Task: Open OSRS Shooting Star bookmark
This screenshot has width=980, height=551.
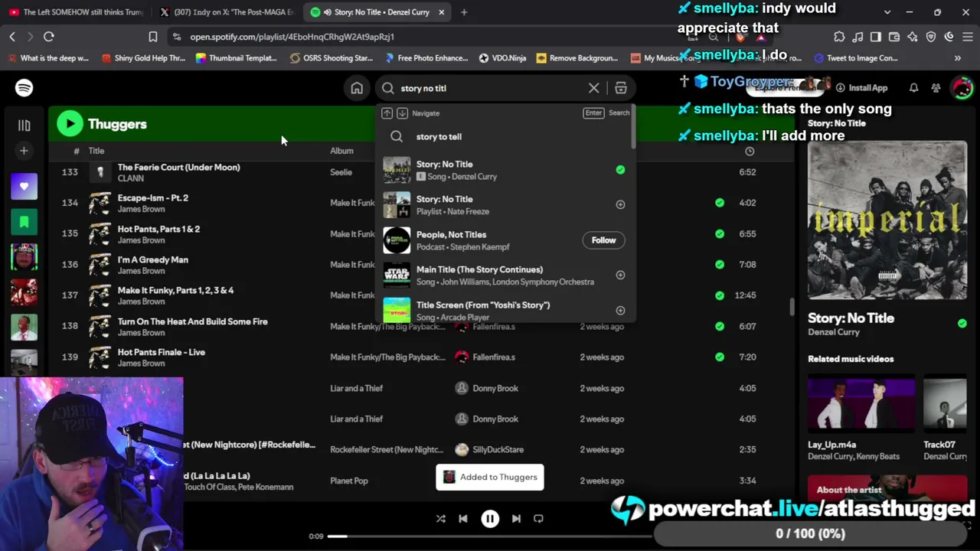Action: pos(331,58)
